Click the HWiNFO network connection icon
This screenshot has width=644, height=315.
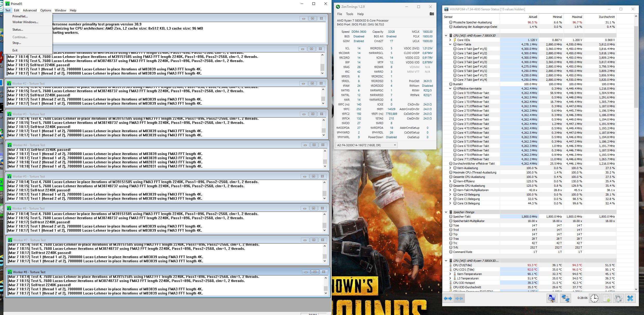click(x=565, y=298)
